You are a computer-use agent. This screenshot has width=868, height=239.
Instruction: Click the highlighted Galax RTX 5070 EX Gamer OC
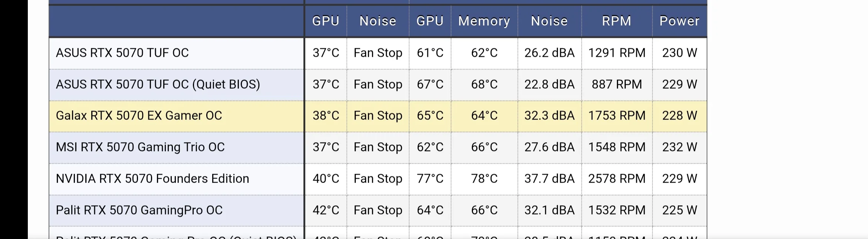coord(139,116)
